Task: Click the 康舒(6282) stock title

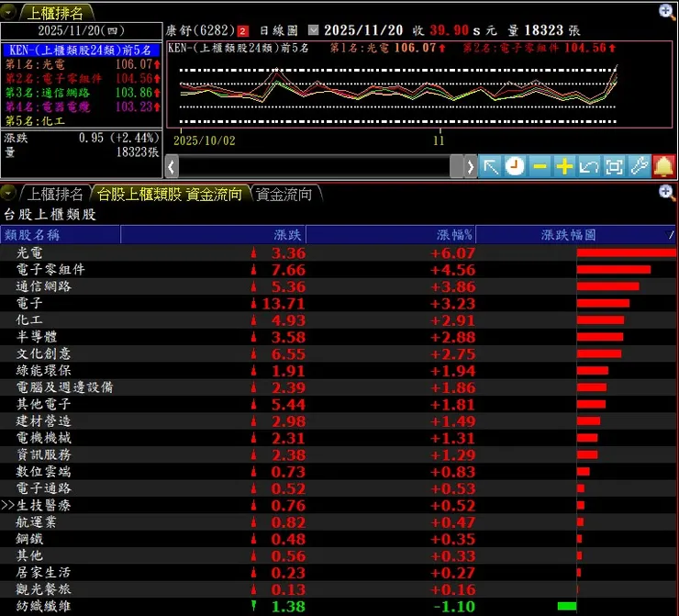Action: pos(200,30)
